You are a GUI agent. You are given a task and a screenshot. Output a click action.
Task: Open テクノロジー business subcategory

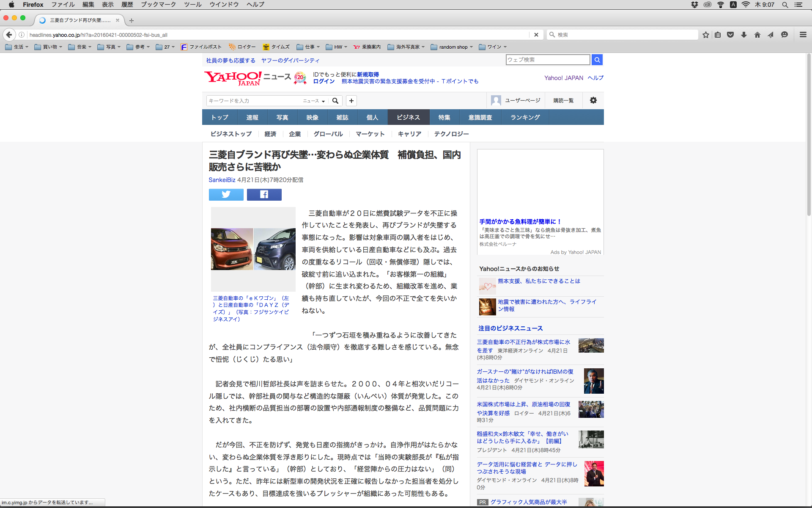click(451, 134)
